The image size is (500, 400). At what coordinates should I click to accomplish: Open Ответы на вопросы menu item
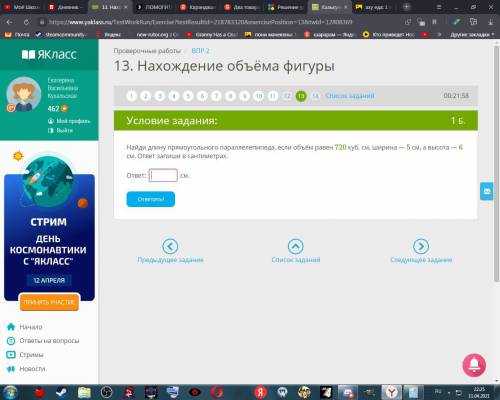[43, 341]
